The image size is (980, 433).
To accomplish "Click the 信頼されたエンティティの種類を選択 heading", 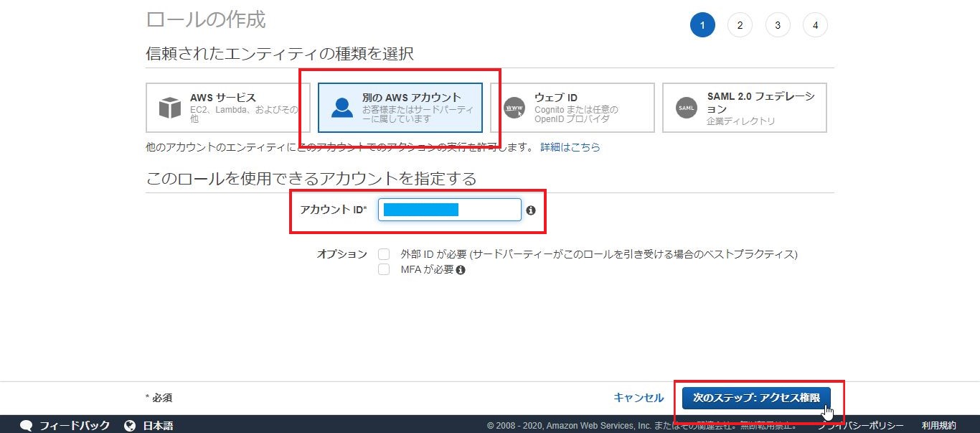I will click(280, 54).
